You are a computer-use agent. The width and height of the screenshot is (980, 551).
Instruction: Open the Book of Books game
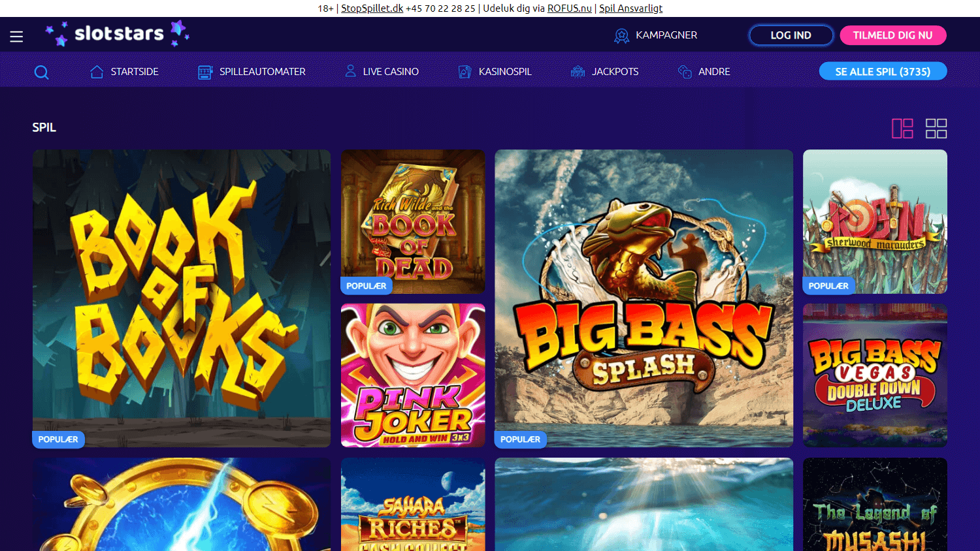tap(182, 298)
